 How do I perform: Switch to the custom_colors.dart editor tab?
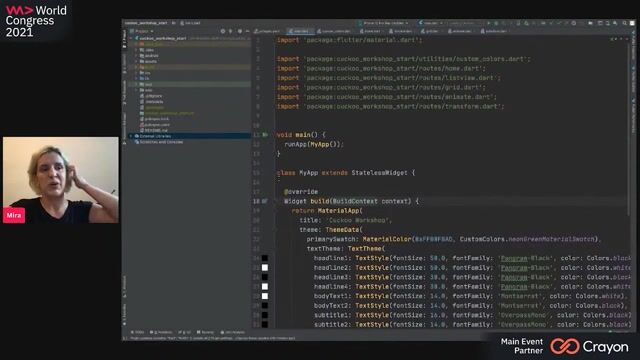[334, 31]
